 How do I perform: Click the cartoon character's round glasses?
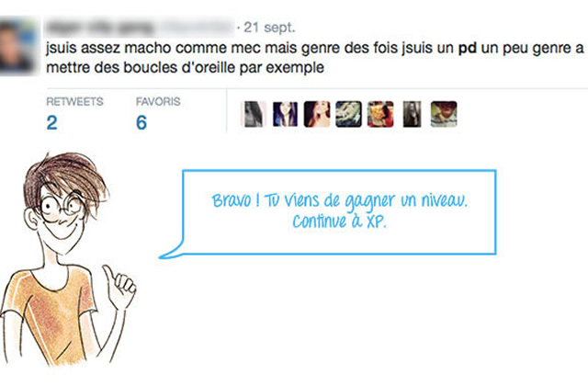tap(62, 206)
